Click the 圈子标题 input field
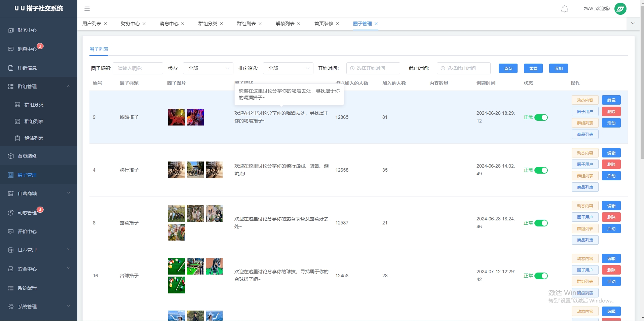This screenshot has height=321, width=644. pyautogui.click(x=138, y=68)
